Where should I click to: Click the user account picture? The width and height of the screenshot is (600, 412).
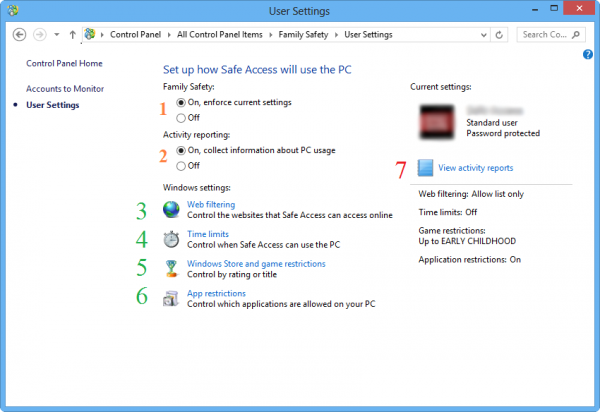pos(437,122)
